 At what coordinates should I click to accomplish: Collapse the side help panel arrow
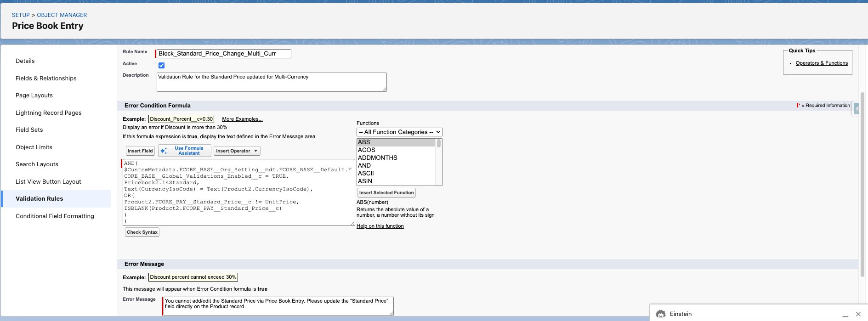point(857,109)
